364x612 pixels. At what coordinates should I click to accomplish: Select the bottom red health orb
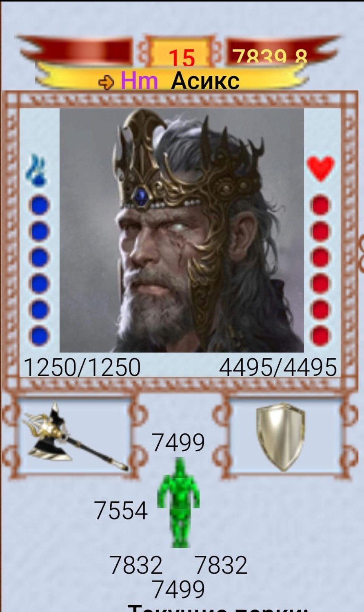point(321,336)
